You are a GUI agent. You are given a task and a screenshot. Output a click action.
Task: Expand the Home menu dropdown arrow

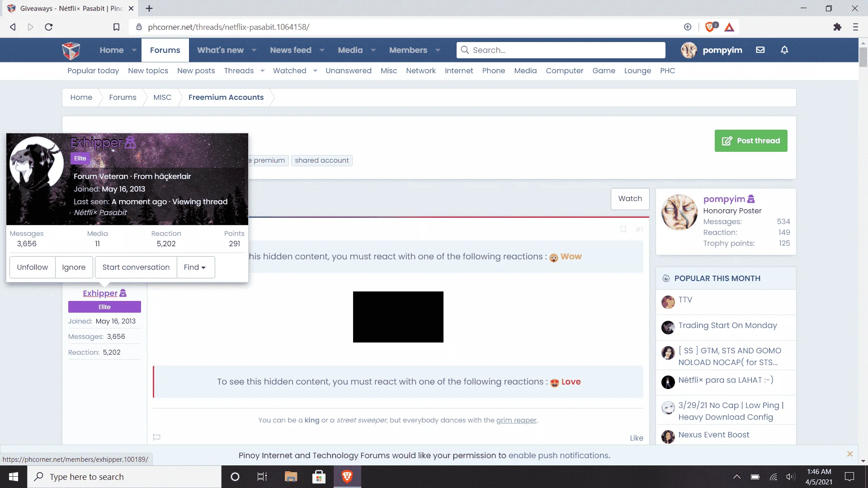[x=134, y=50]
